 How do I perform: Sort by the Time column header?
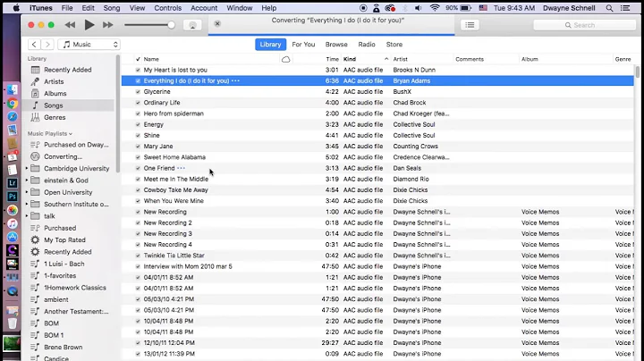[x=332, y=59]
